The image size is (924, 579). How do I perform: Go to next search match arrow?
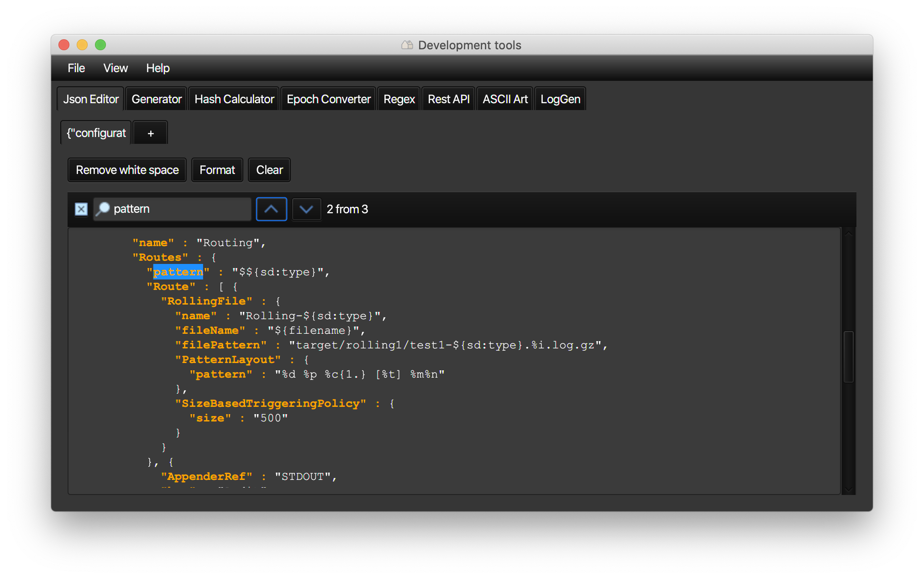[306, 209]
